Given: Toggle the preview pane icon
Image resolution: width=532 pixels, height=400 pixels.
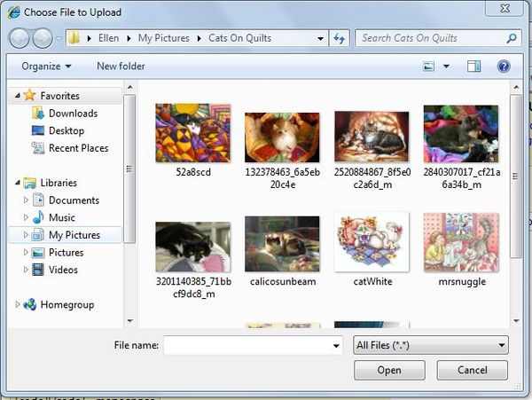Looking at the screenshot, I should (x=473, y=67).
